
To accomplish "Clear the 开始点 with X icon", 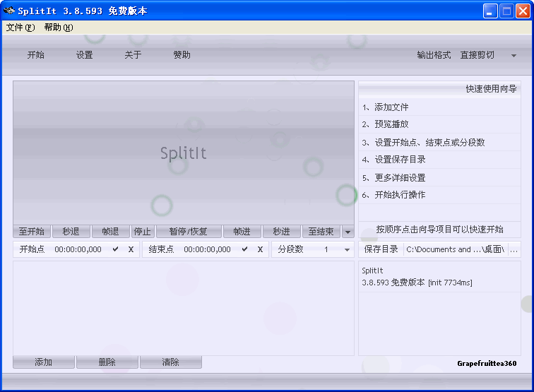I will coord(131,249).
